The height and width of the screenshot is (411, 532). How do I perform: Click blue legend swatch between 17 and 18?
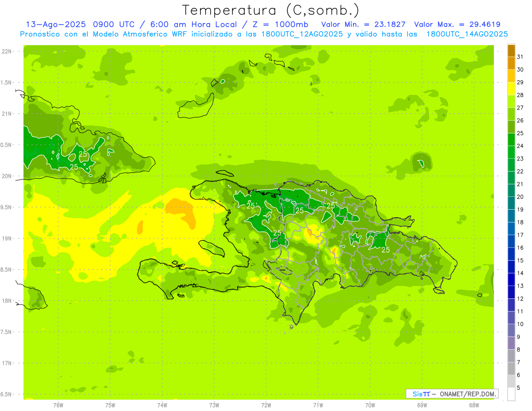[511, 228]
